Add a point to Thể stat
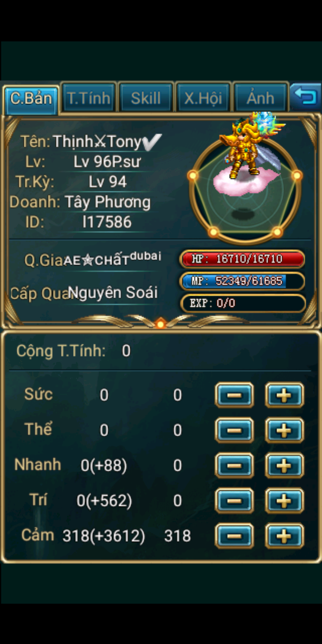 284,430
